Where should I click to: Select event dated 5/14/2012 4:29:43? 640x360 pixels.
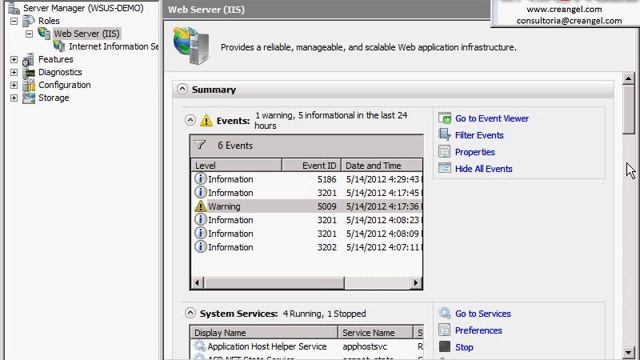pos(307,179)
